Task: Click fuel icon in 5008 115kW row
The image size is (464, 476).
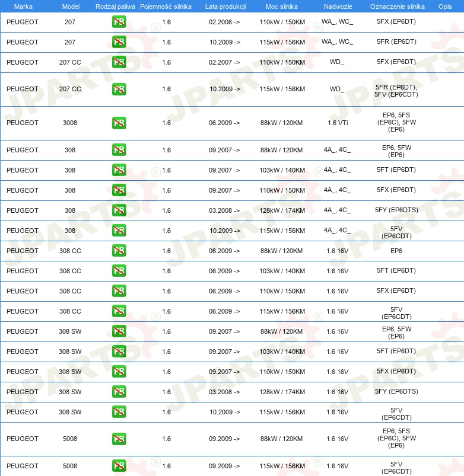Action: coord(119,466)
